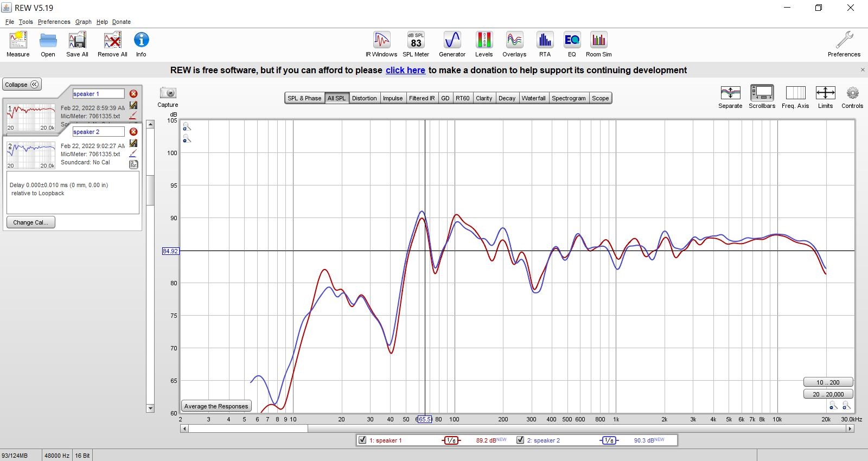Switch to the Impulse tab
868x461 pixels.
393,98
